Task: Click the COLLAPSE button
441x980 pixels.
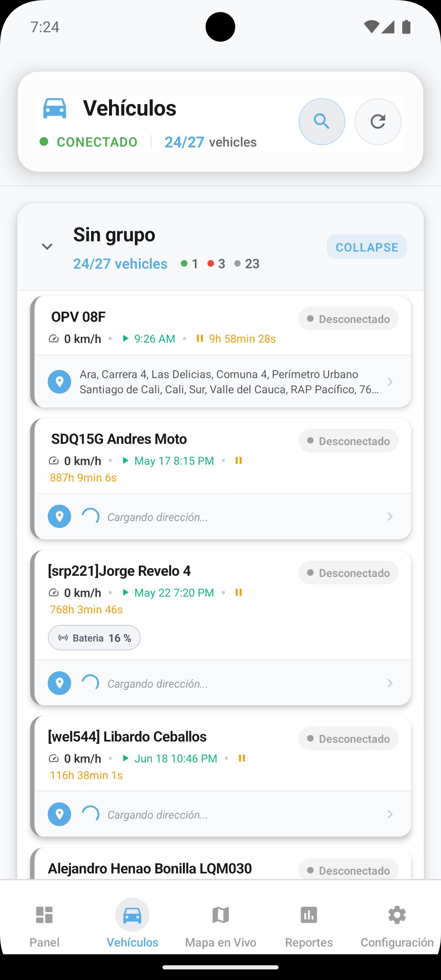Action: pyautogui.click(x=367, y=247)
